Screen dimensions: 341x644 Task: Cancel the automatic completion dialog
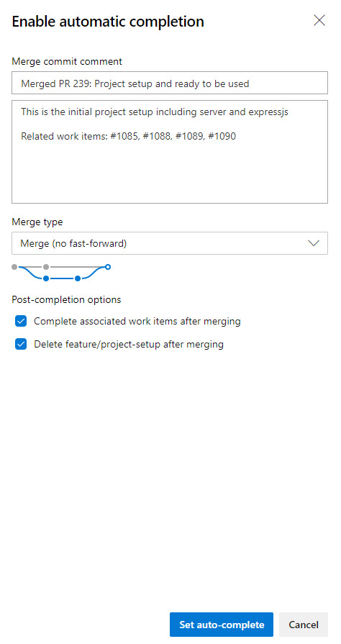304,625
